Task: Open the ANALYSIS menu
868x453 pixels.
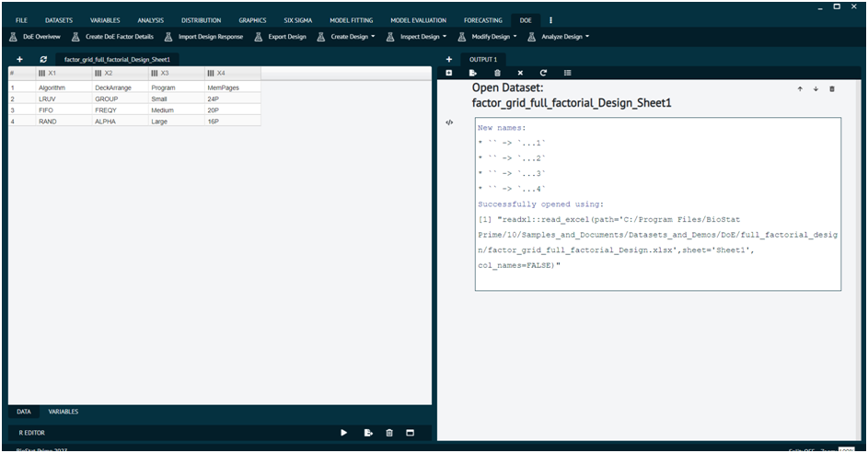Action: click(x=151, y=20)
